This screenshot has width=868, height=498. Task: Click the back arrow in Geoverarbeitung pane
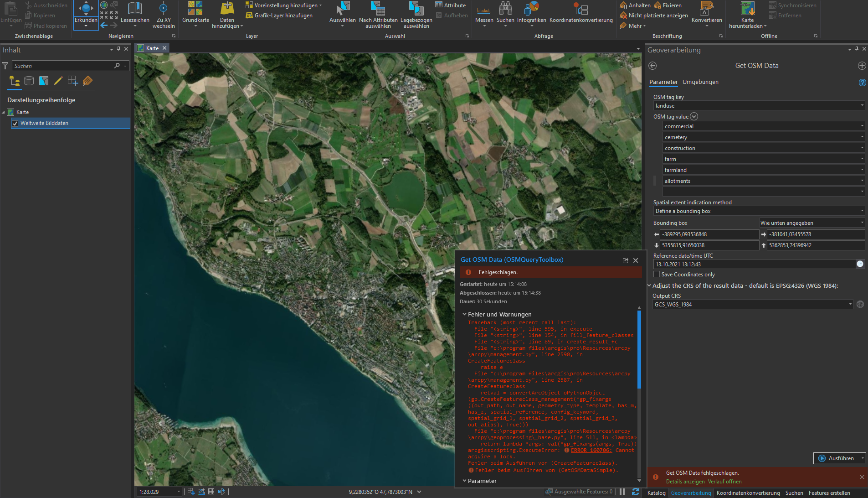(652, 66)
